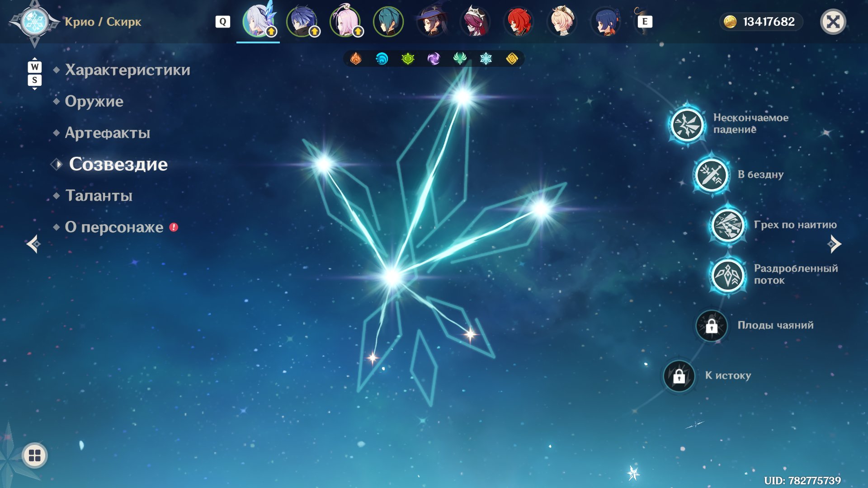The width and height of the screenshot is (868, 488).
Task: Switch to the pink-haired character avatar
Action: 345,21
